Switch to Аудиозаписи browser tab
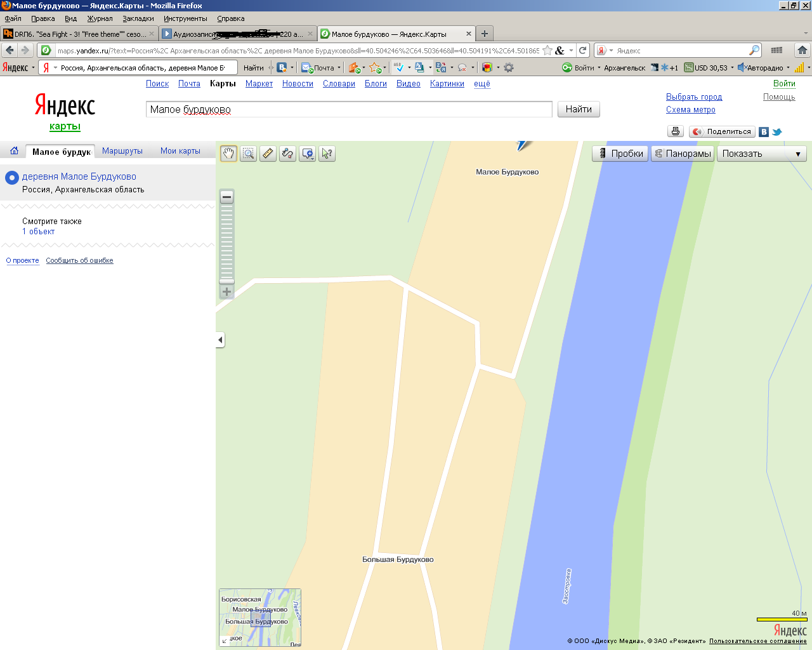This screenshot has height=650, width=812. coord(237,34)
